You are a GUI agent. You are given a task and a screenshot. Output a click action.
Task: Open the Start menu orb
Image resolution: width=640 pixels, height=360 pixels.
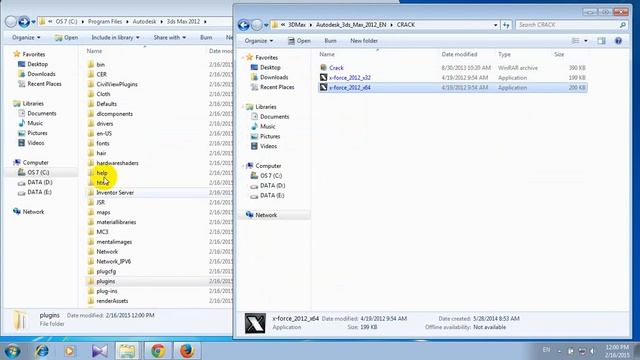[13, 351]
